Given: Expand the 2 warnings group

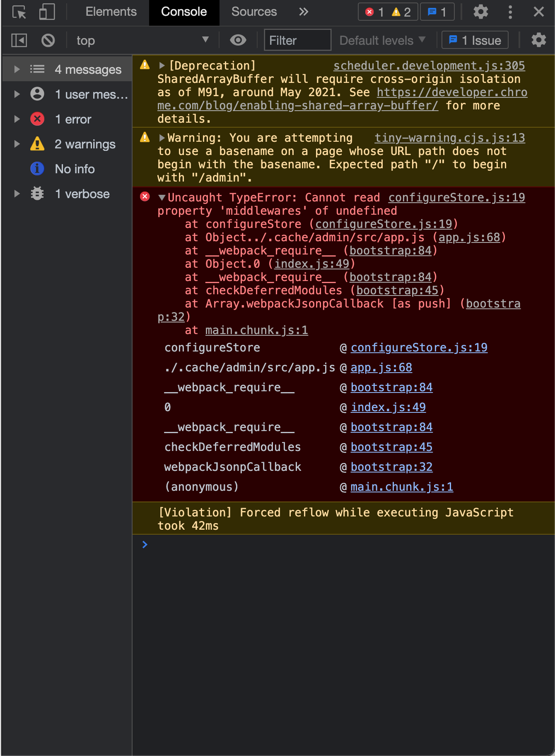Looking at the screenshot, I should click(x=17, y=144).
